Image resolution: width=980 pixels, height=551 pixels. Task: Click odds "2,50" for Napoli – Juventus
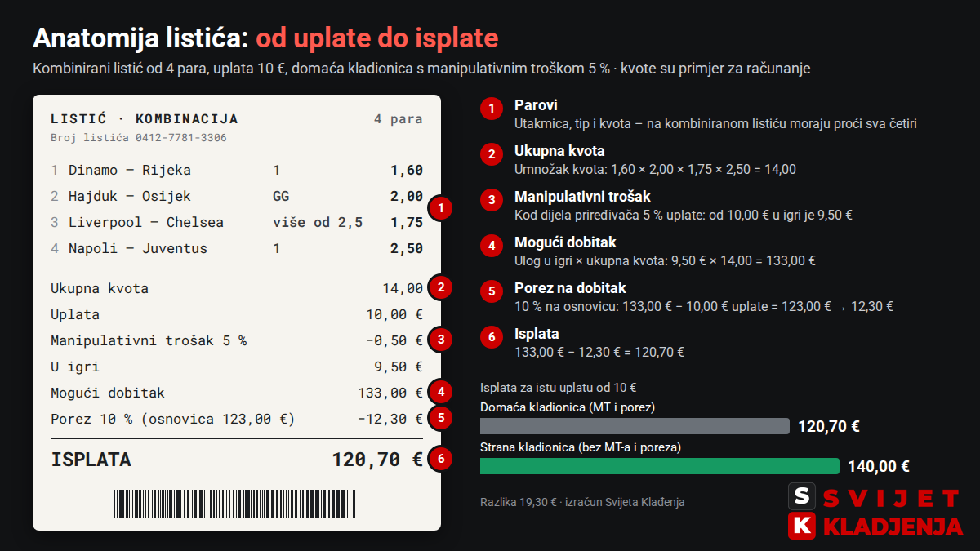(407, 249)
